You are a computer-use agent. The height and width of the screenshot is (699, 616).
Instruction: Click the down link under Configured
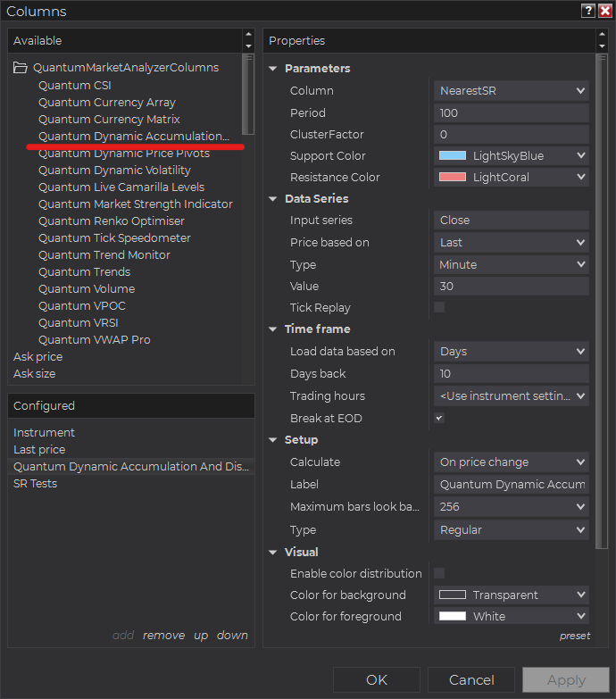pyautogui.click(x=232, y=635)
